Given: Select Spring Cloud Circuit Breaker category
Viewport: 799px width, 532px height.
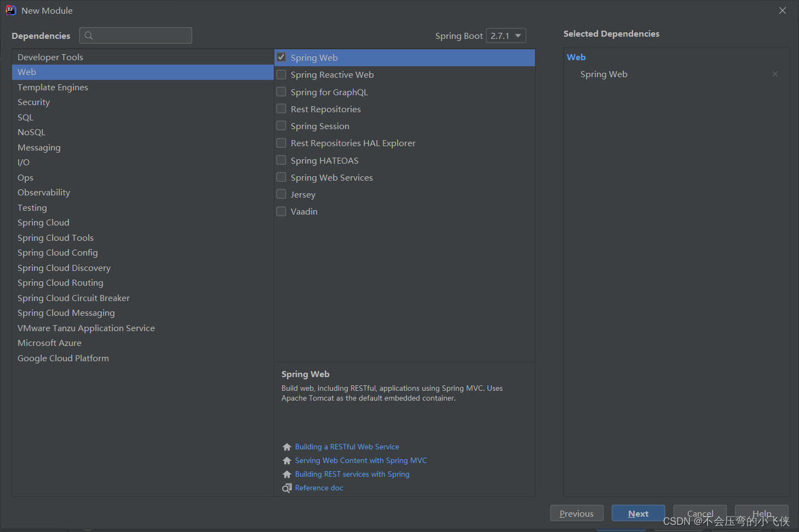Looking at the screenshot, I should [142, 298].
